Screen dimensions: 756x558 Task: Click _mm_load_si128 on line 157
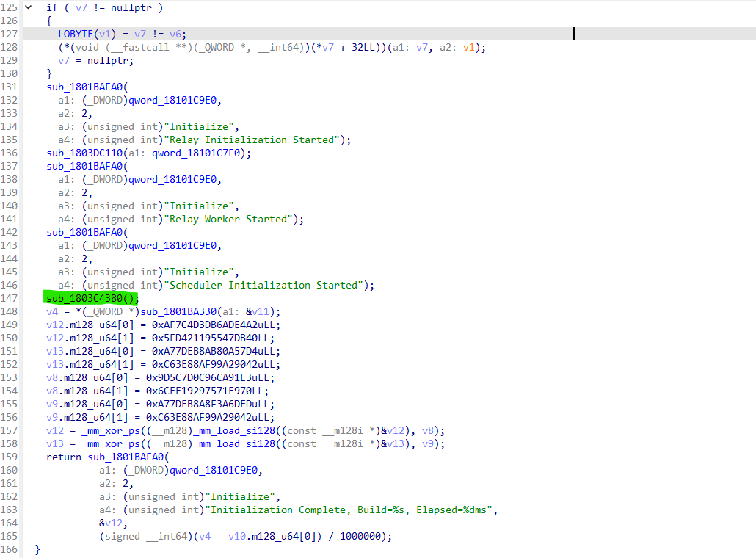pos(234,431)
